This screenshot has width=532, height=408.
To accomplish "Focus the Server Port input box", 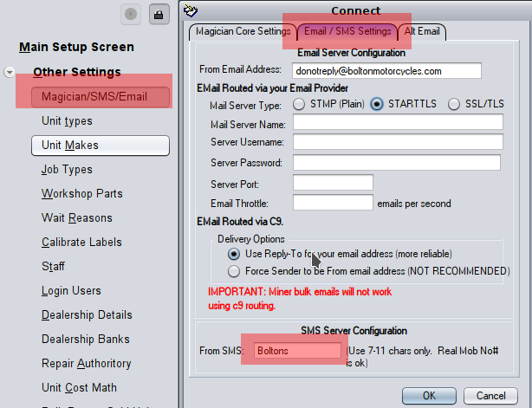I will pos(333,183).
